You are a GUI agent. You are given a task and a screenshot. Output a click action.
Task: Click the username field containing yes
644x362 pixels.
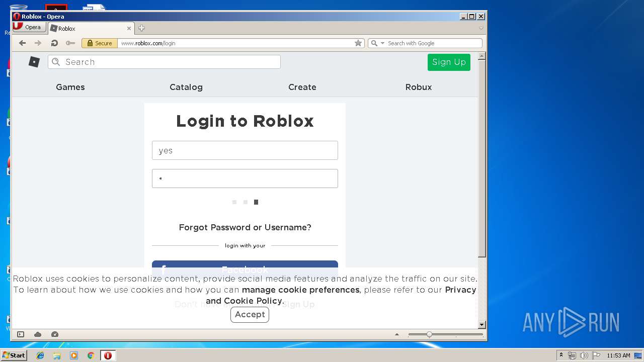pos(245,150)
